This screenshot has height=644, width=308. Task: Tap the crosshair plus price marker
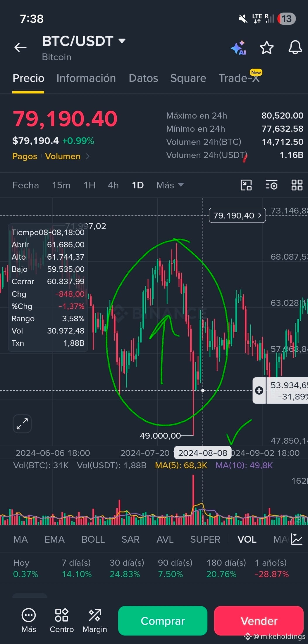click(259, 390)
